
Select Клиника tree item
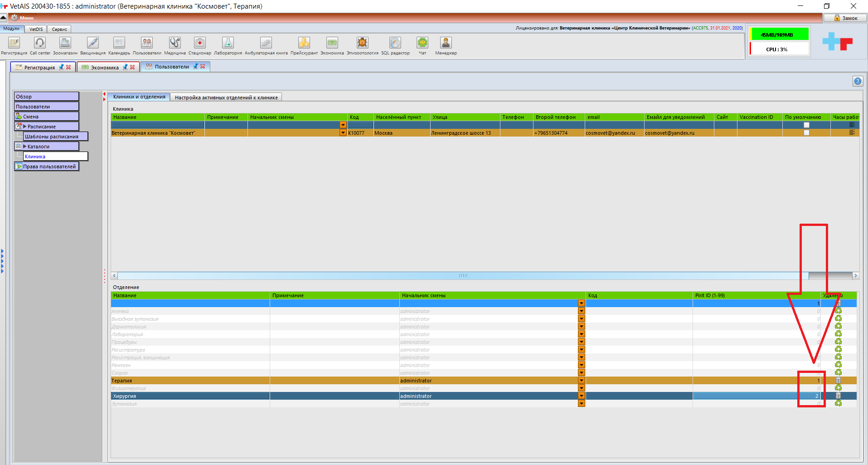[x=55, y=157]
